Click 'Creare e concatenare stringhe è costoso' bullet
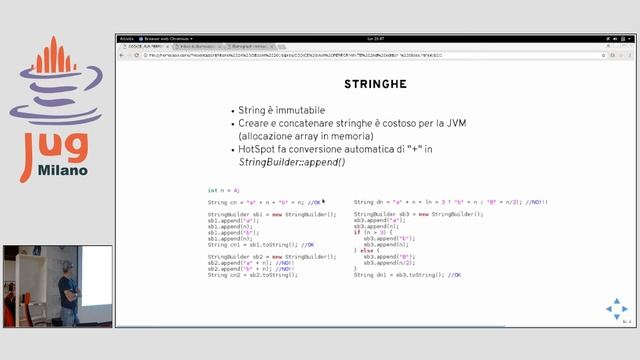 click(x=352, y=124)
